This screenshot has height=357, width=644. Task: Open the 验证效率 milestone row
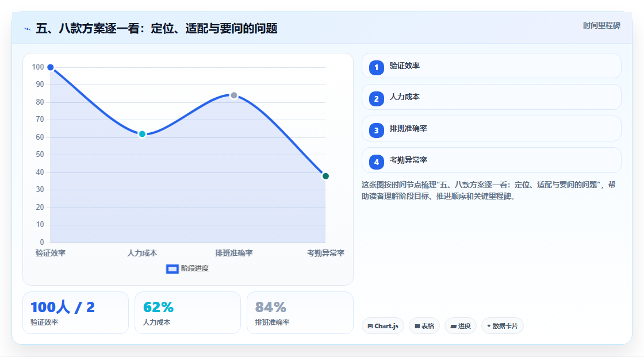491,66
